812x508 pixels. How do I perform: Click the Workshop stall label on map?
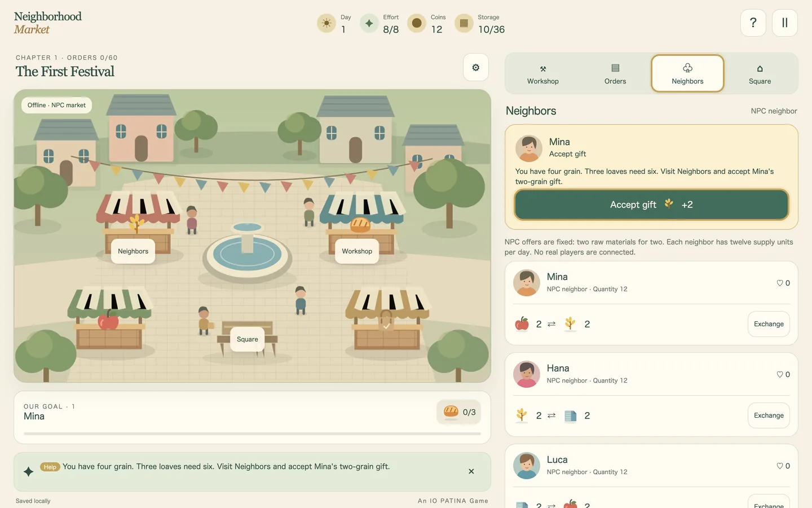coord(357,251)
